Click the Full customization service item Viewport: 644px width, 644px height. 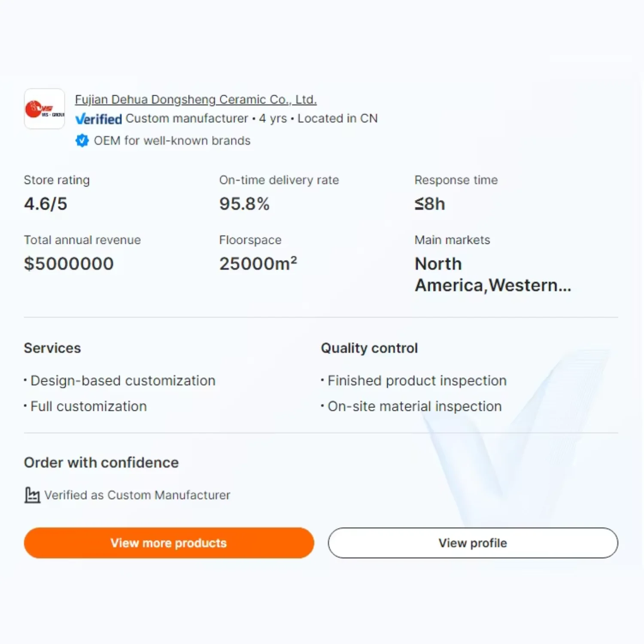pyautogui.click(x=88, y=407)
